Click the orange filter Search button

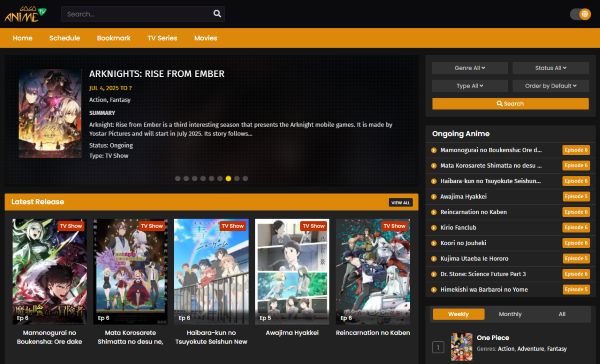(510, 104)
